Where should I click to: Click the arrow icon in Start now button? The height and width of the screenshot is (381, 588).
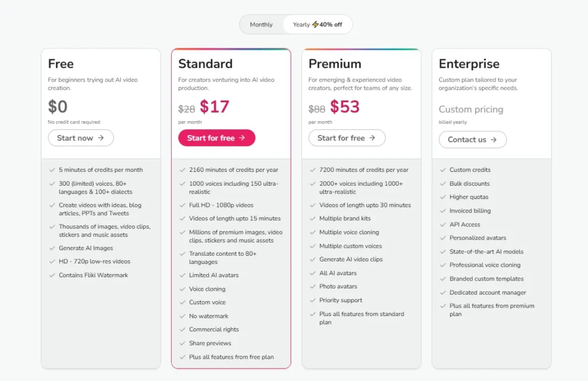[x=101, y=138]
